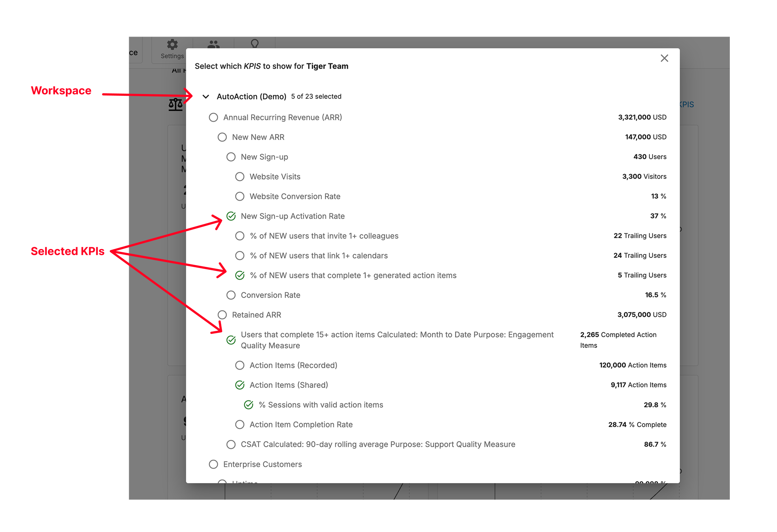
Task: Click the 24 Trailing Users value
Action: coord(640,256)
